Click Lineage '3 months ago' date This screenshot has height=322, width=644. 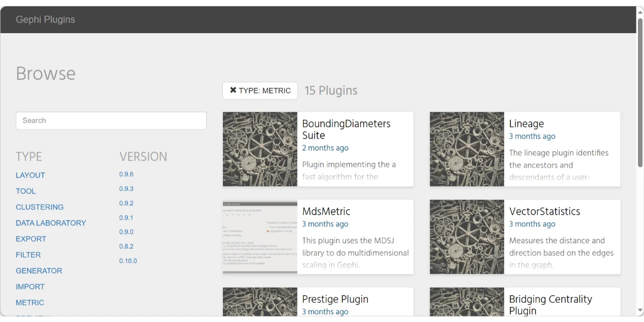[532, 136]
